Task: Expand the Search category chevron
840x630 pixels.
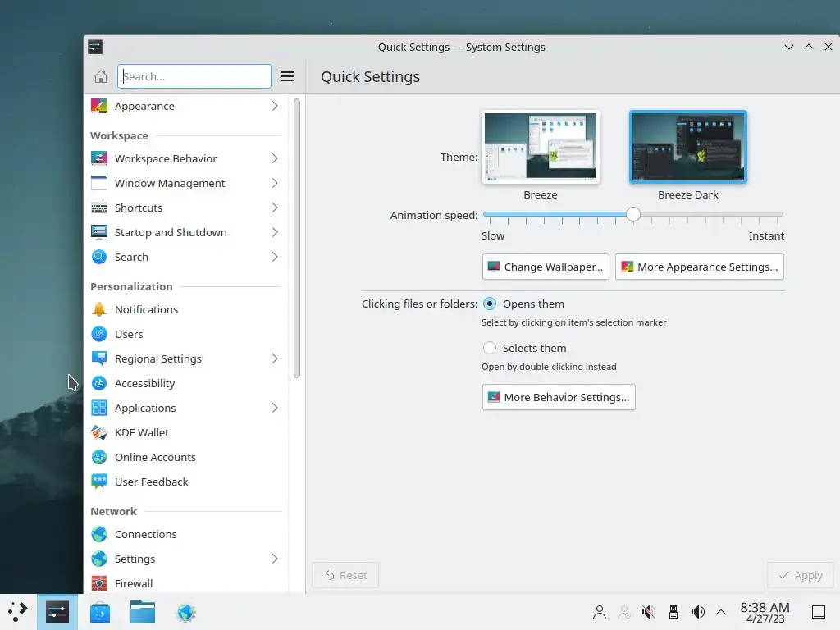Action: pos(275,257)
